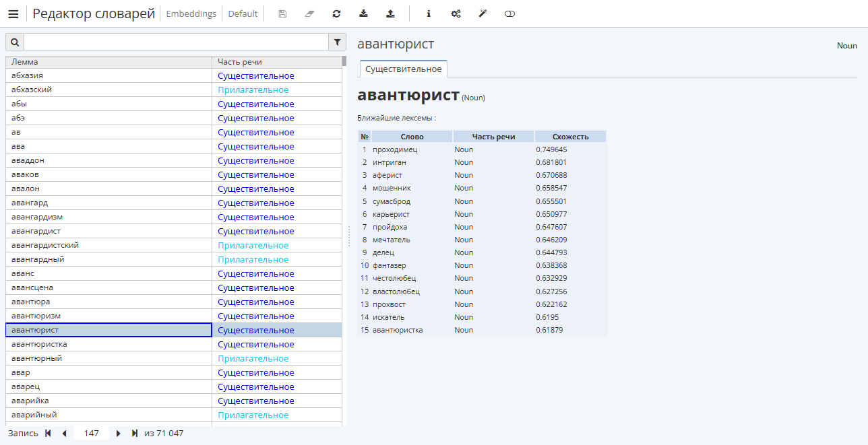Click the word фантазер in similarity table

point(390,265)
